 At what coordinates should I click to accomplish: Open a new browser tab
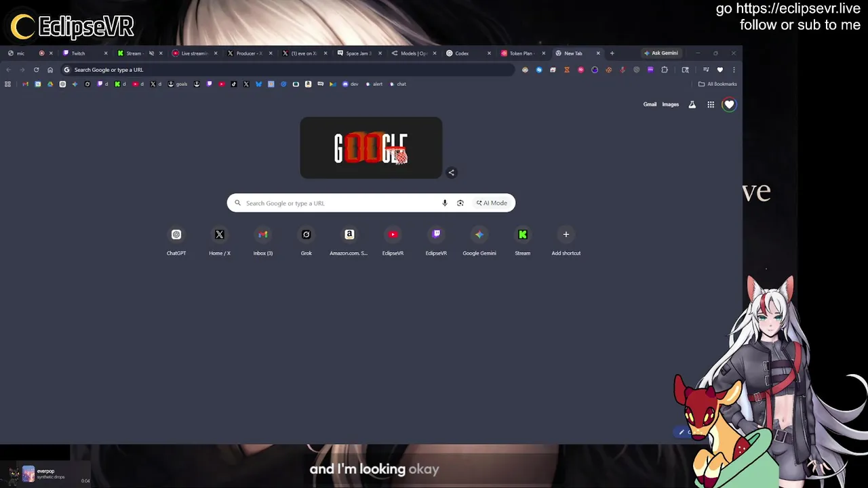click(612, 53)
